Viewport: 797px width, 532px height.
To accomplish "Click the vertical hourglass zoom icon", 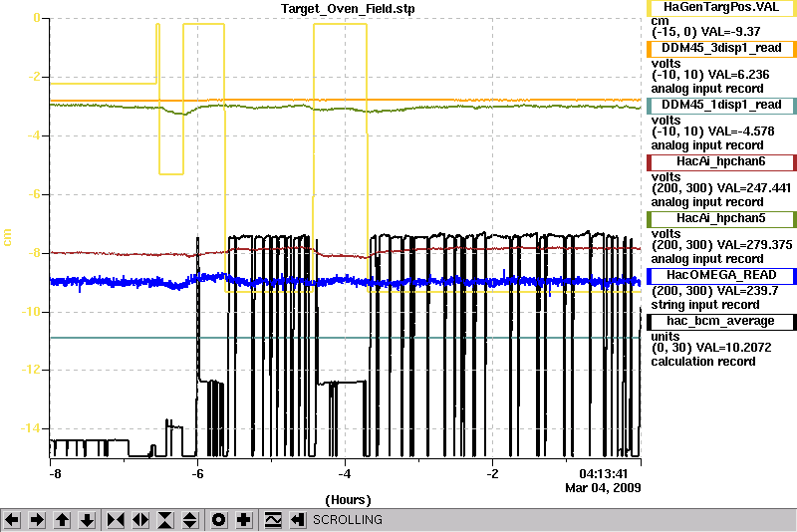I will click(165, 520).
